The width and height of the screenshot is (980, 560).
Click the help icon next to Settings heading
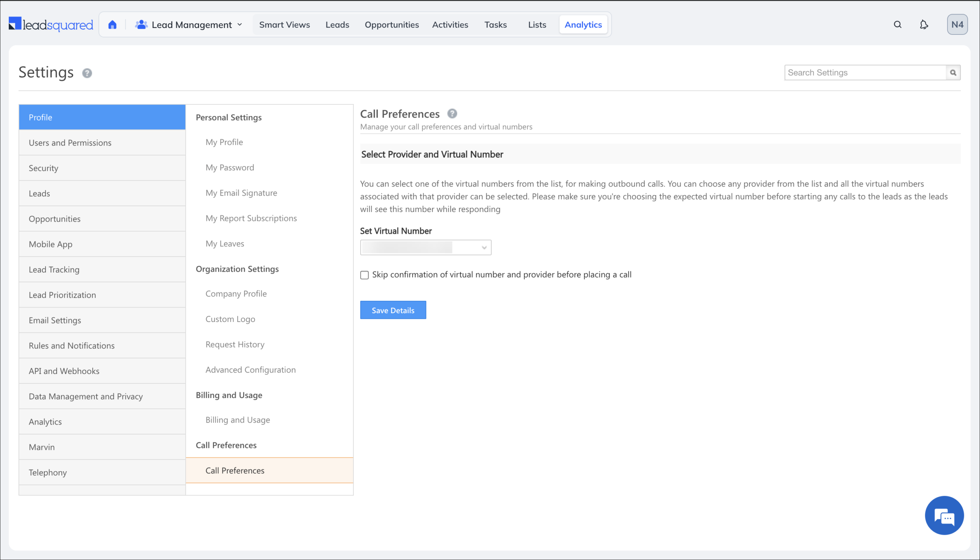point(87,73)
